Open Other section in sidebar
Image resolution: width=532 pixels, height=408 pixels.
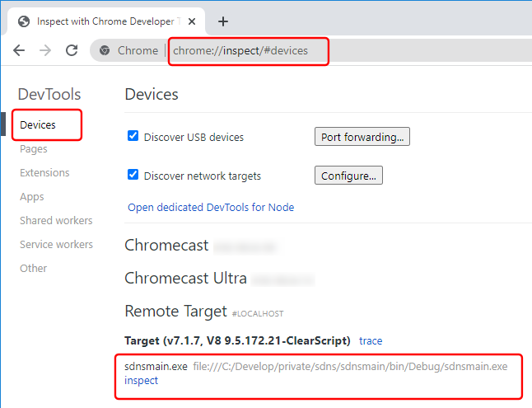coord(33,269)
